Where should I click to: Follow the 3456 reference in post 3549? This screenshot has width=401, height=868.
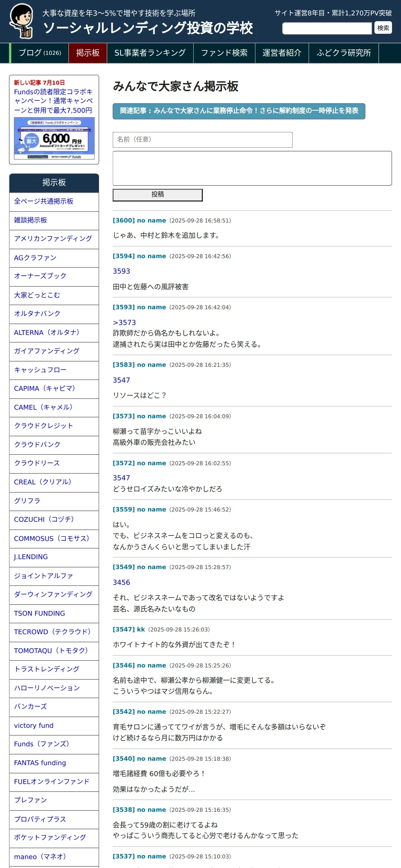tap(121, 582)
